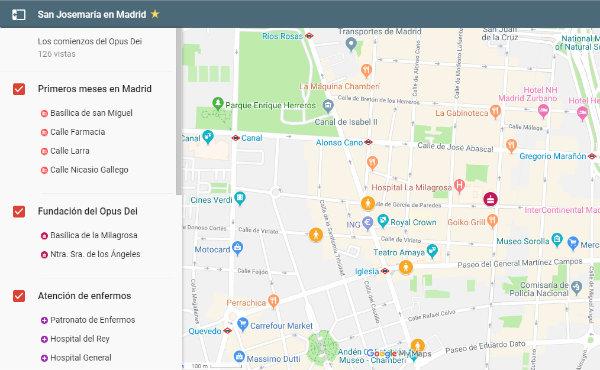Open the Perrachica restaurant pin
Image resolution: width=600 pixels, height=370 pixels.
point(273,302)
